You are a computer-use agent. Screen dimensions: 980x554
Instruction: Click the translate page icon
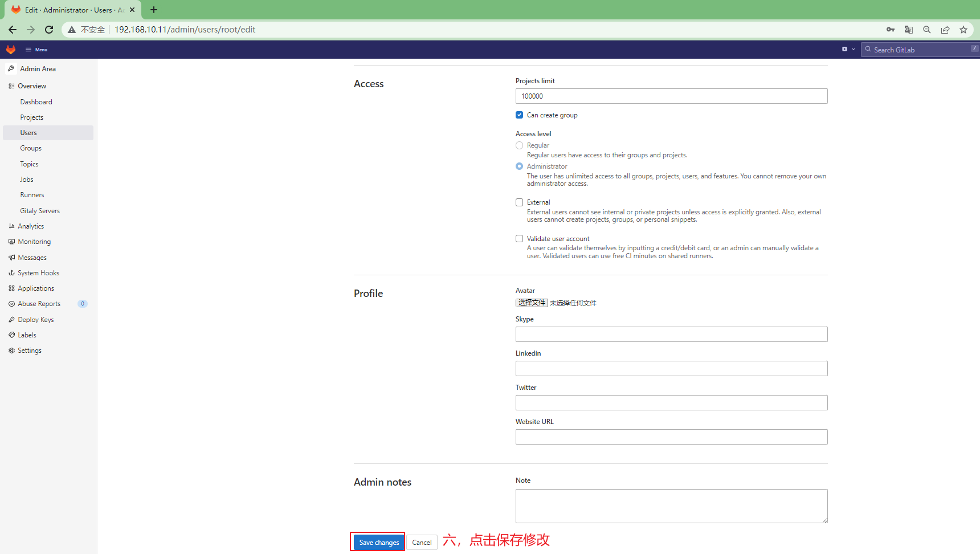point(909,30)
